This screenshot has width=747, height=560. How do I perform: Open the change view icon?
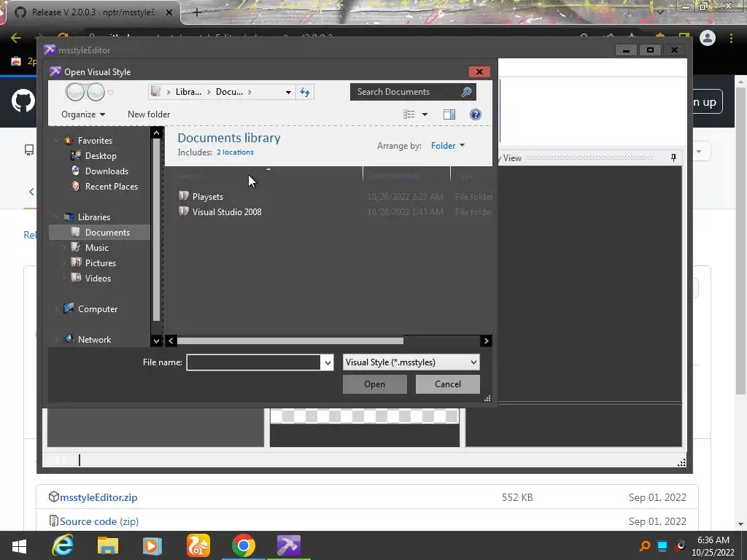point(409,114)
